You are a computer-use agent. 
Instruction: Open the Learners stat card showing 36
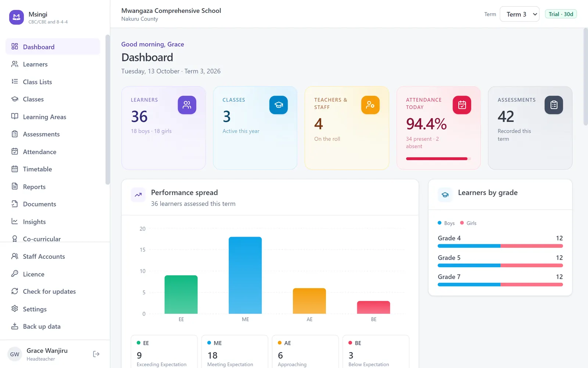tap(164, 128)
